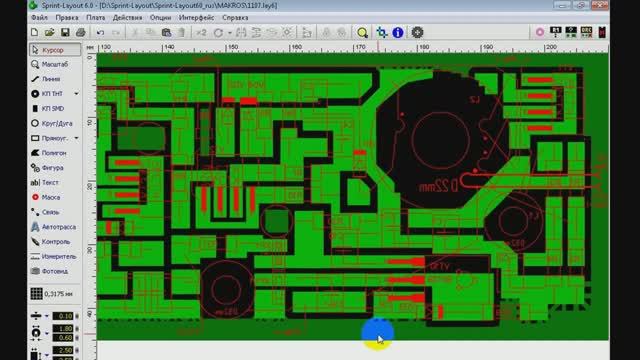Click the transparent mode icon beside zoom
This screenshot has height=360, width=640.
[x=382, y=33]
